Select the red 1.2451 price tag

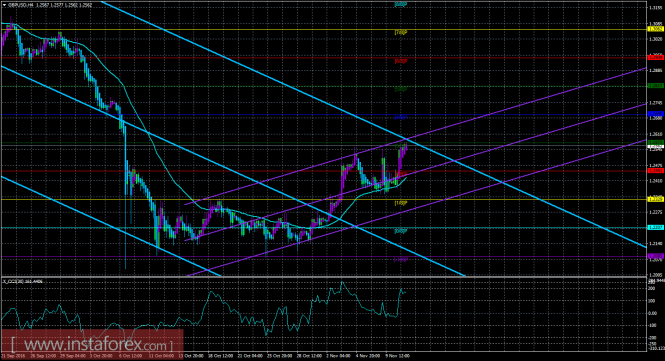tap(655, 171)
